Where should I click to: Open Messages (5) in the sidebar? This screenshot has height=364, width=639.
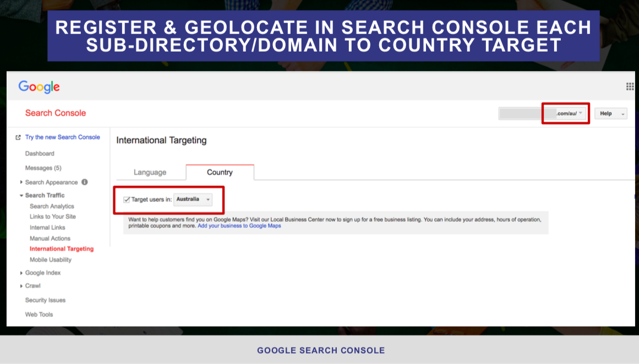click(x=43, y=168)
